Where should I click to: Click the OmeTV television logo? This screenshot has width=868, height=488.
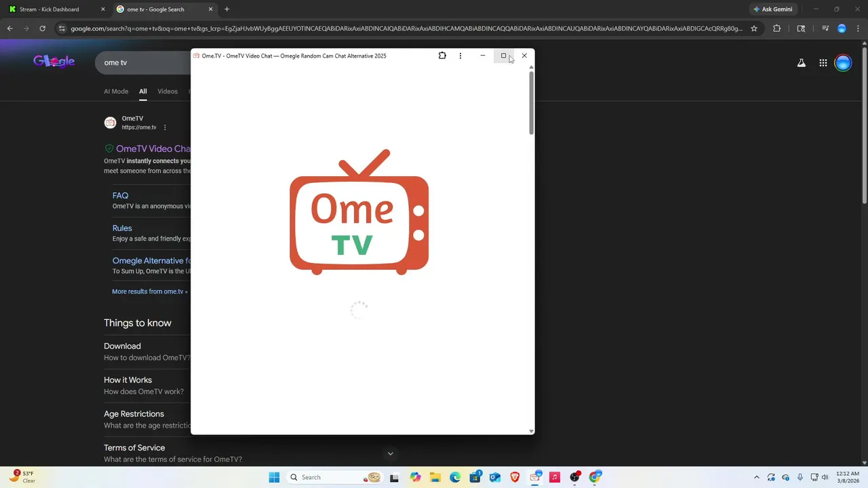tap(359, 211)
